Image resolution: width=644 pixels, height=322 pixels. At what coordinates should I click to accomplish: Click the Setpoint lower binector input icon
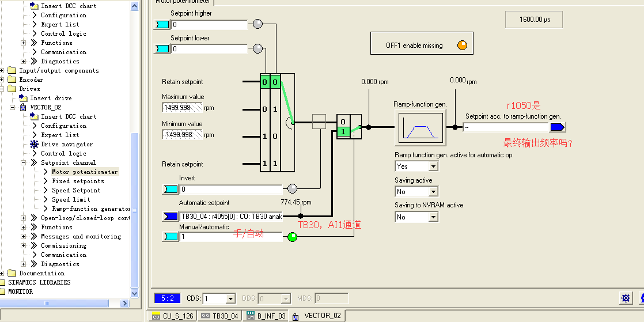(x=162, y=49)
